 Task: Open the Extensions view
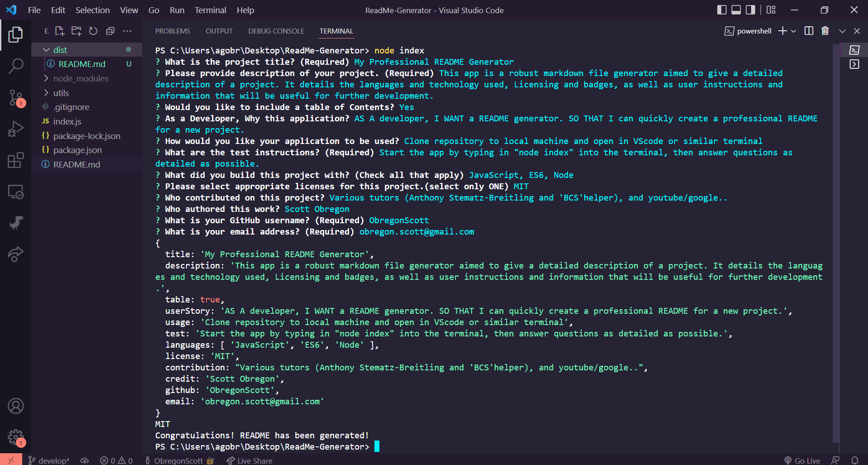(x=16, y=160)
